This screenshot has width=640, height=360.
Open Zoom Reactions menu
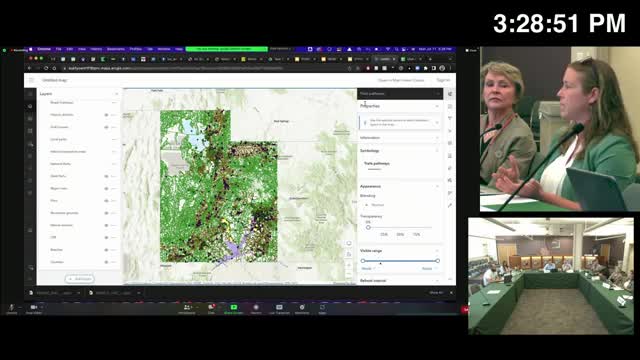click(x=302, y=309)
